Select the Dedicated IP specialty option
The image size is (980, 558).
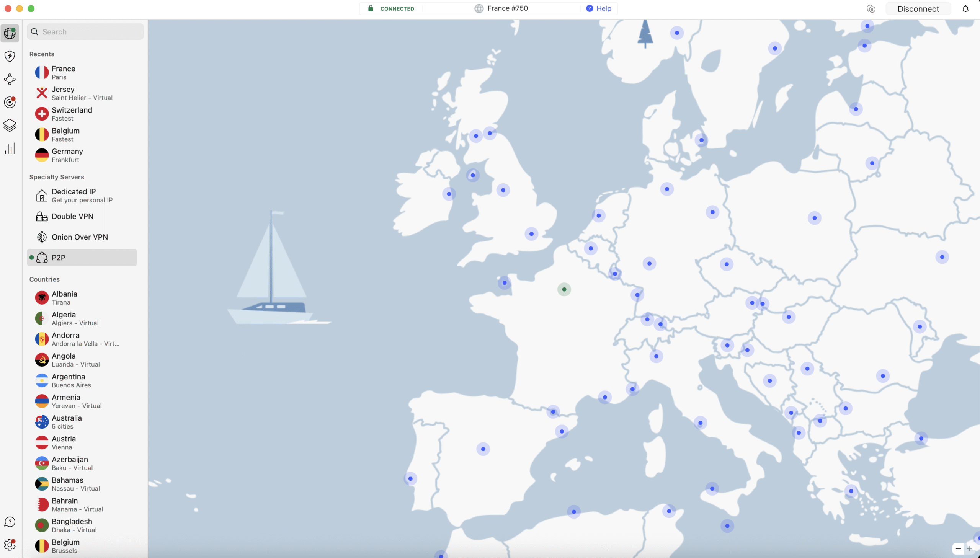(x=82, y=196)
